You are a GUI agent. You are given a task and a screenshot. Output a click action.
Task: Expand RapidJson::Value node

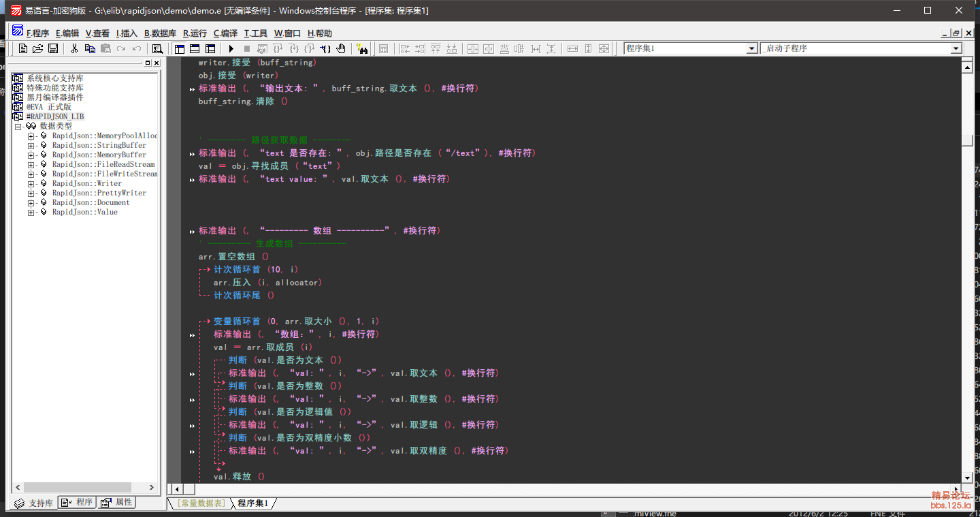31,212
